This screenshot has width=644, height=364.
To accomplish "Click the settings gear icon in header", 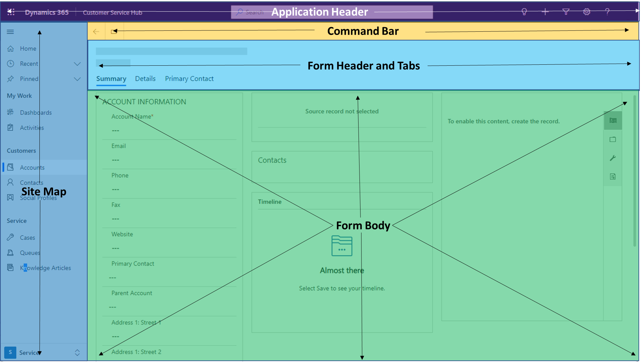I will coord(586,12).
